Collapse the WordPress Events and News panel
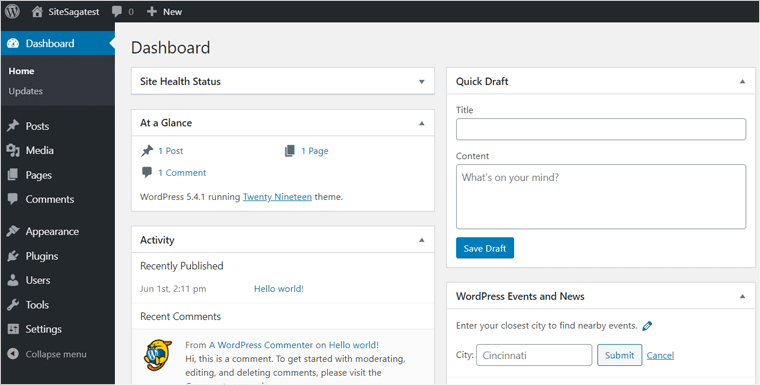 click(742, 296)
